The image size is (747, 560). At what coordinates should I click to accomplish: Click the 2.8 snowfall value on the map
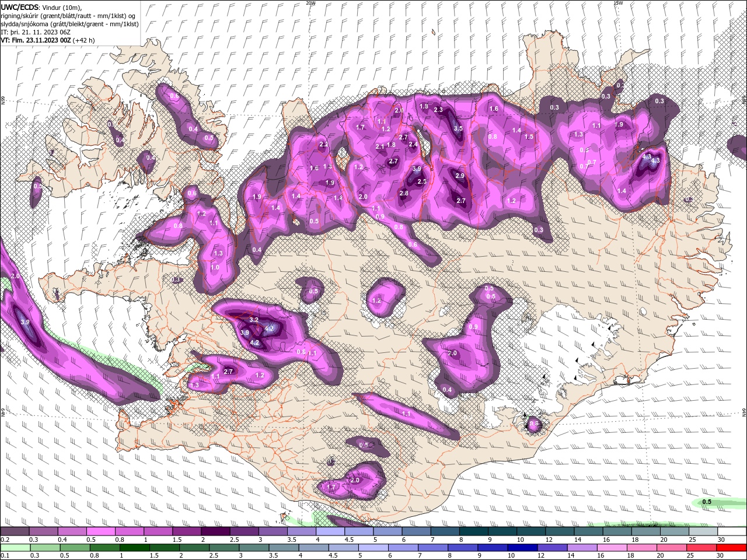coord(404,193)
